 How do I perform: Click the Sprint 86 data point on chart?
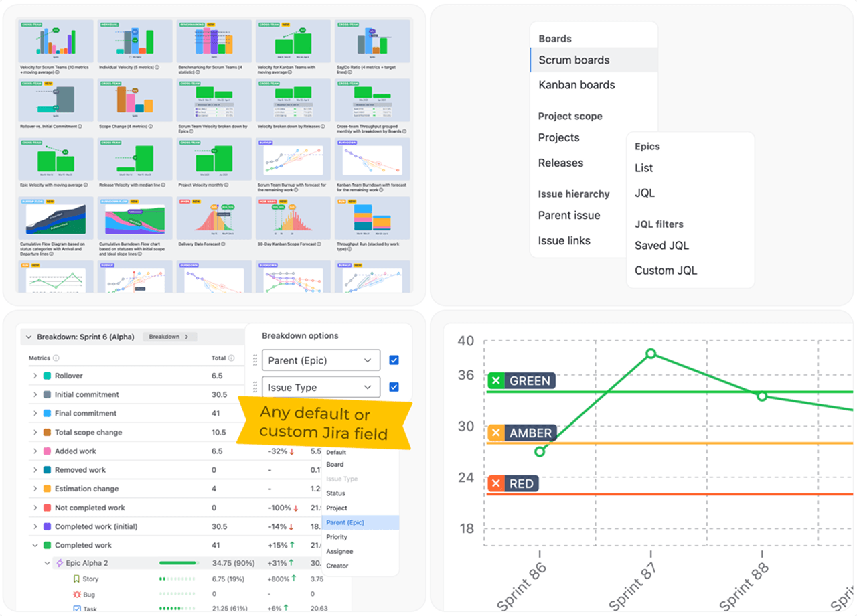point(540,451)
